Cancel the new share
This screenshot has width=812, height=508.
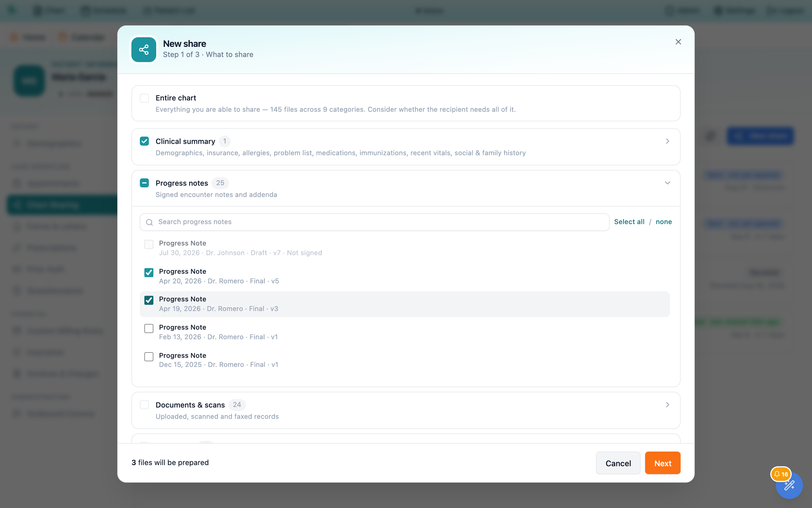coord(618,463)
